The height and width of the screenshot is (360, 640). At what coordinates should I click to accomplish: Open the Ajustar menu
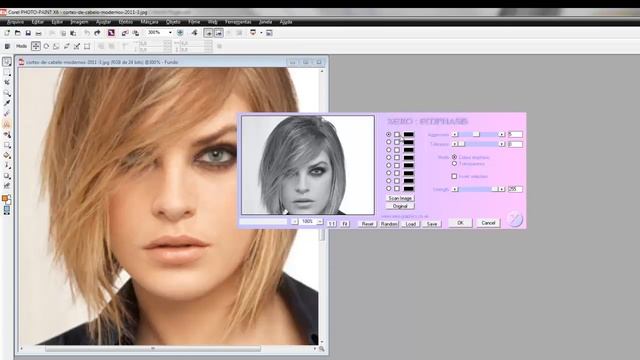coord(103,22)
